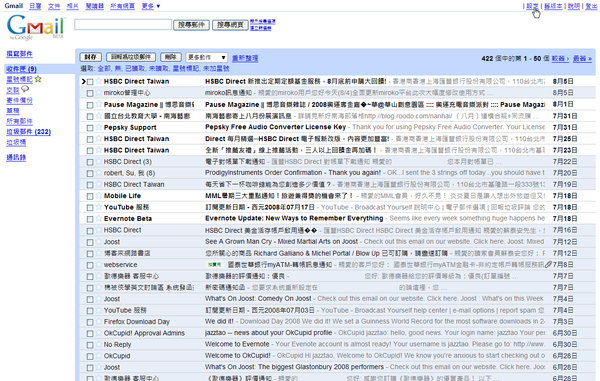Jump to oldest messages with 最舊 »

pos(582,59)
